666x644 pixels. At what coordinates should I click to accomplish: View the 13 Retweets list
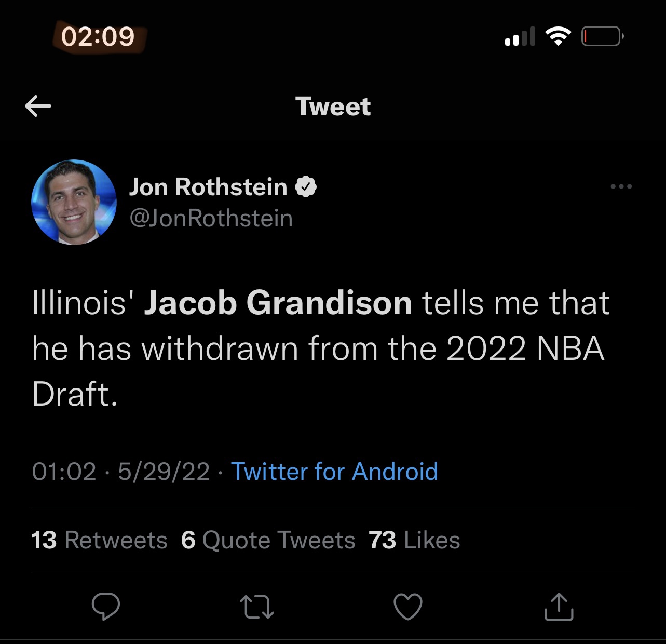(x=99, y=540)
